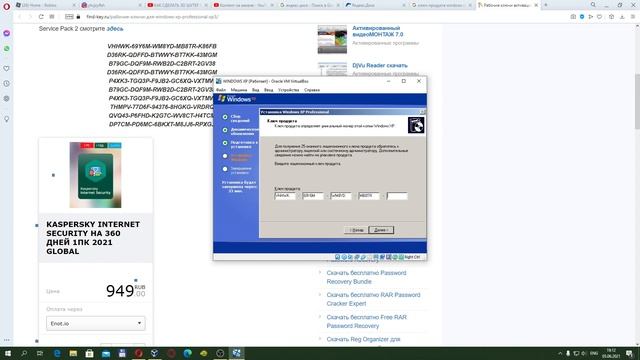Launch Edge legacy from the taskbar

click(57, 353)
